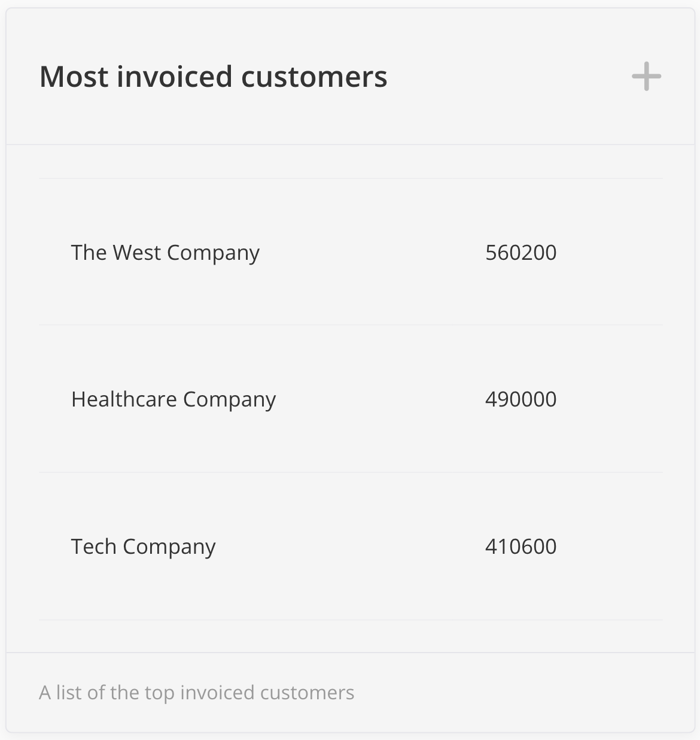Click 'Company' in The West Company row
This screenshot has width=700, height=740.
(x=213, y=253)
